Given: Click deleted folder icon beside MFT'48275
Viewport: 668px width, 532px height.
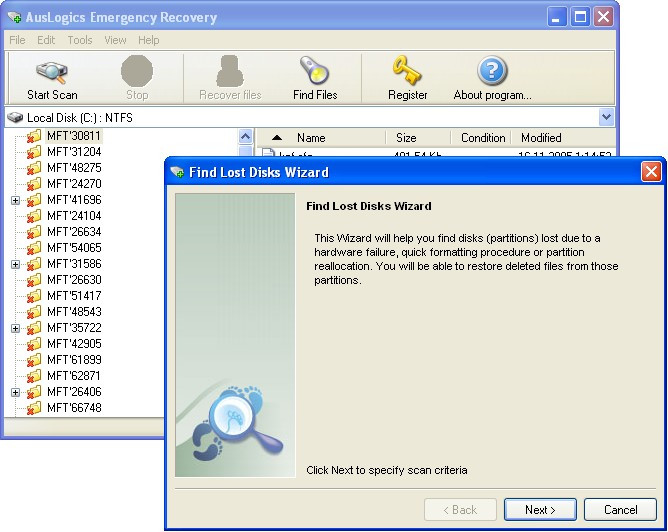Looking at the screenshot, I should point(34,168).
